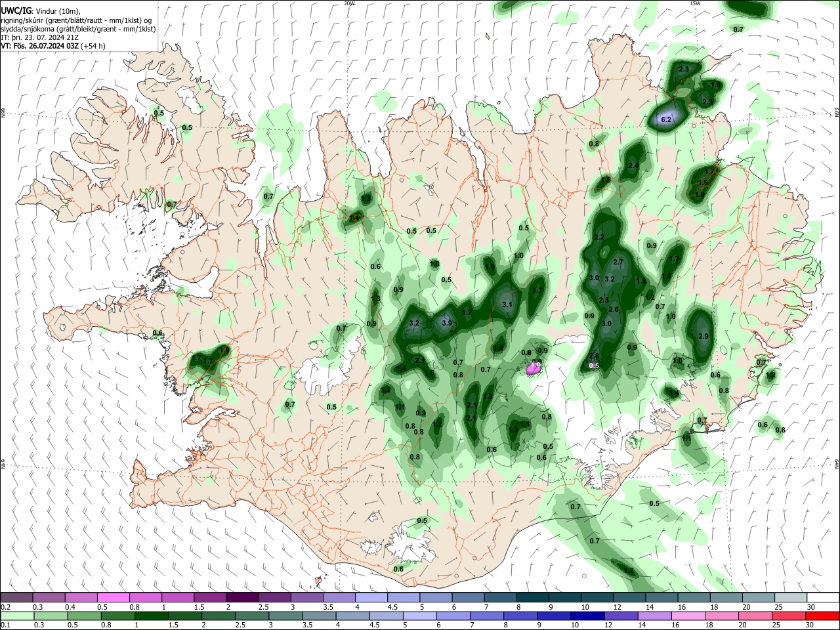
Task: Click the 2.2 value label on the map
Action: click(598, 237)
